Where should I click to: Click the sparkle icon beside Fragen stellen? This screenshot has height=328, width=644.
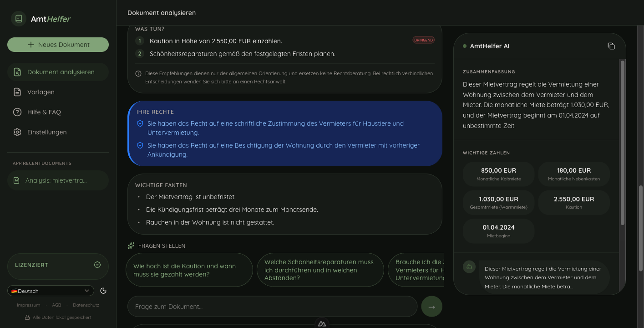coord(131,246)
